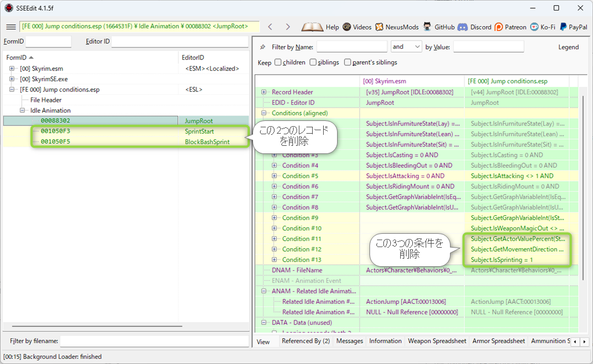Click the Editor ID search field
Viewport: 593px width, 364px height.
(180, 42)
